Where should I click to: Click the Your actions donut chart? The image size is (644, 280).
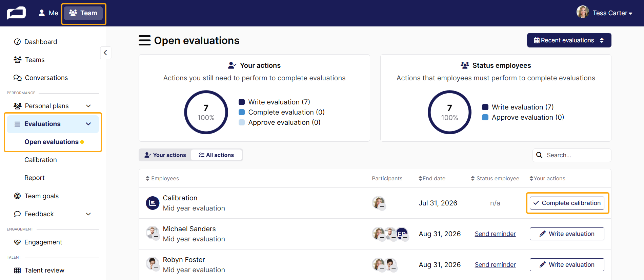(x=206, y=112)
